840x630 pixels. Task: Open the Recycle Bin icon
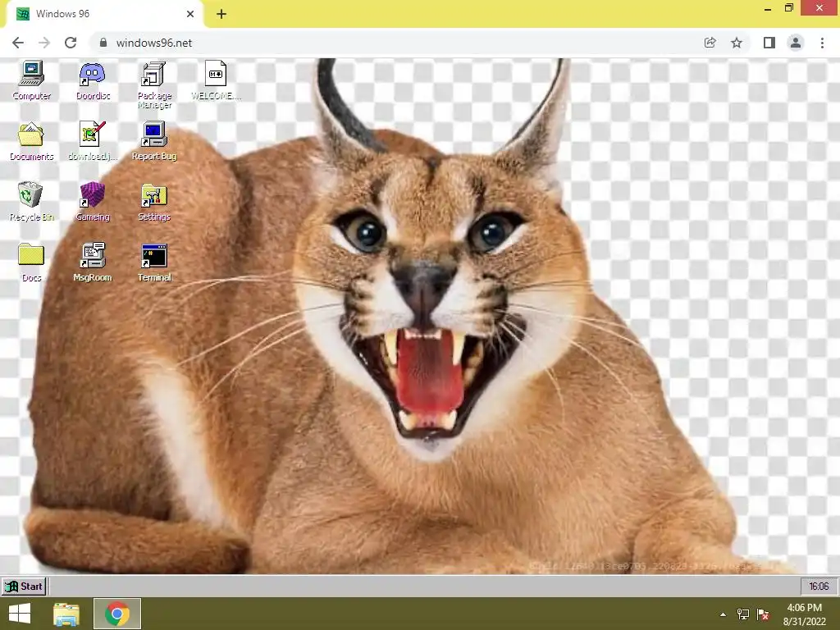point(31,202)
